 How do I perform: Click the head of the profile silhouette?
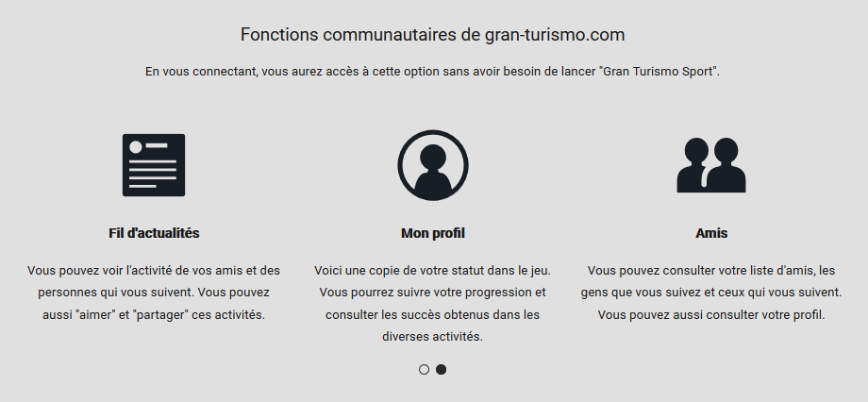(x=433, y=158)
